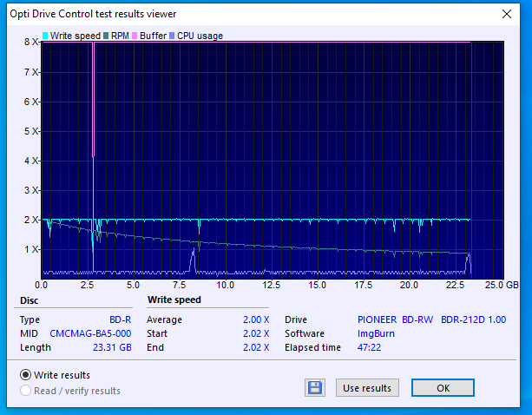Click the drive model BDR-212D 1.00
Viewport: 532px width, 415px height.
[473, 319]
